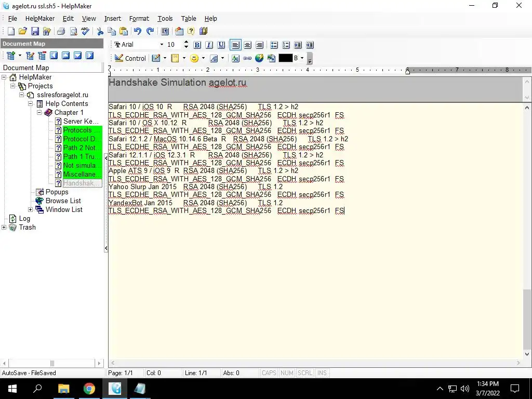The width and height of the screenshot is (532, 399).
Task: Open the HelpMaker menu
Action: click(x=39, y=19)
